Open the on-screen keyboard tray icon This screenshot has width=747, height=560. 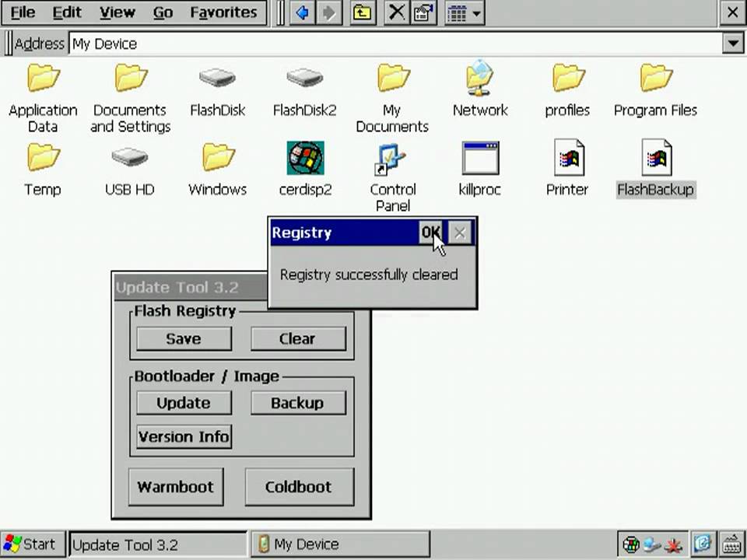[731, 544]
